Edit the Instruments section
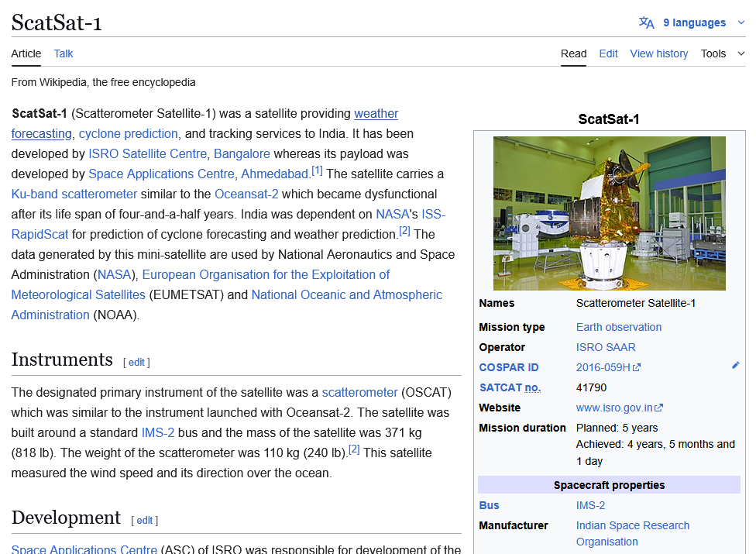This screenshot has width=756, height=554. point(136,363)
